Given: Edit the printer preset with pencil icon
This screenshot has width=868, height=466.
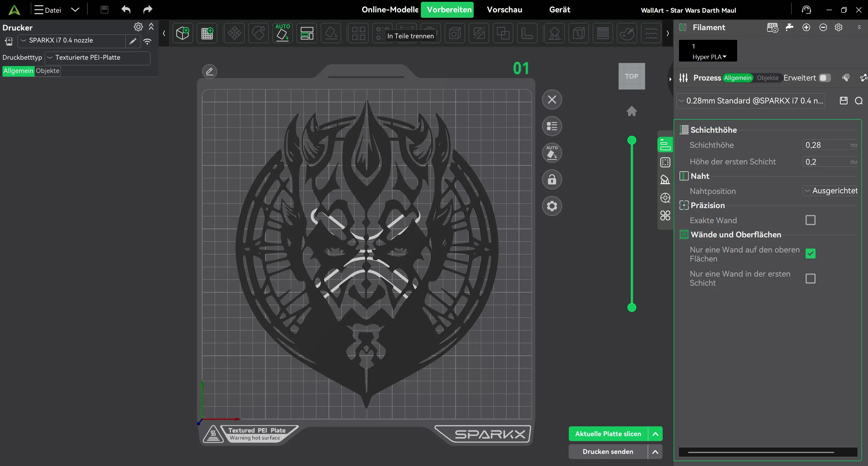Looking at the screenshot, I should (x=133, y=41).
